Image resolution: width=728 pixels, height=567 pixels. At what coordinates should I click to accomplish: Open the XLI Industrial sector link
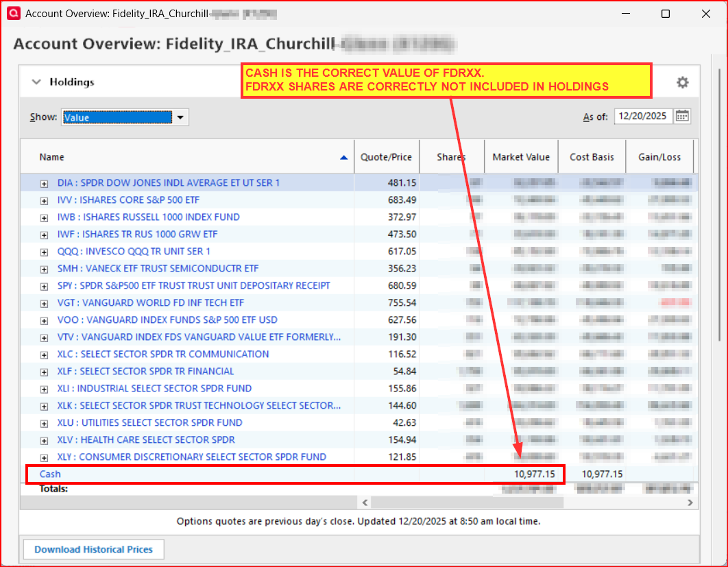(154, 389)
